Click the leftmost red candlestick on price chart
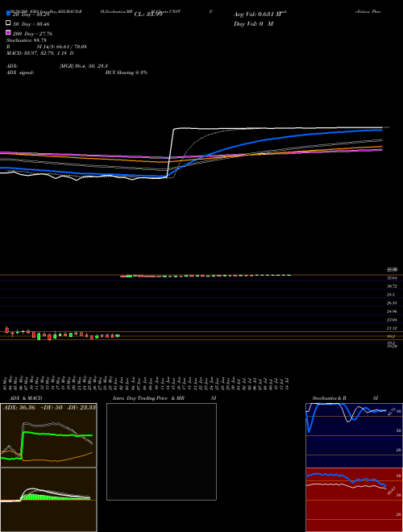Viewport: 403px width, 532px height. coord(6,330)
